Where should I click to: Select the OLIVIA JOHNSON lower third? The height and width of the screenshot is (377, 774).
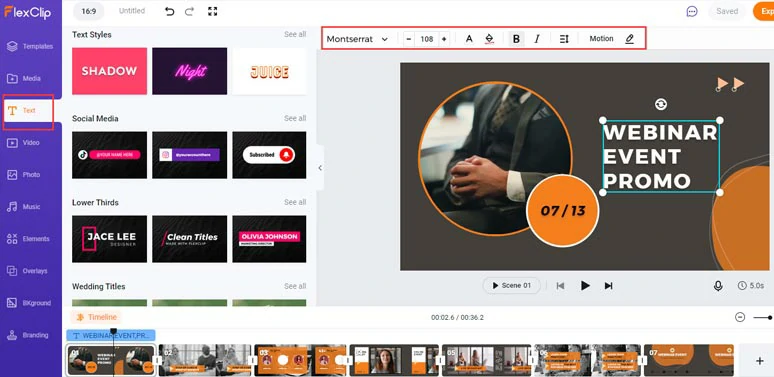tap(270, 239)
